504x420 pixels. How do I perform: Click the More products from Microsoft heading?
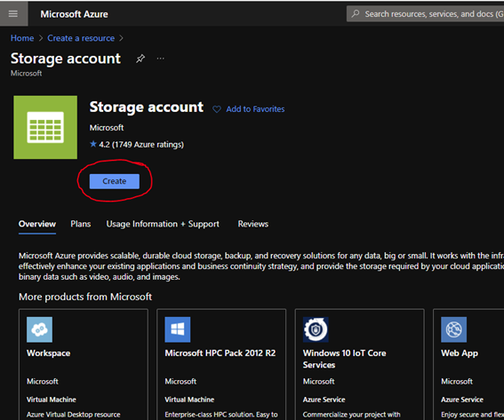click(x=85, y=297)
